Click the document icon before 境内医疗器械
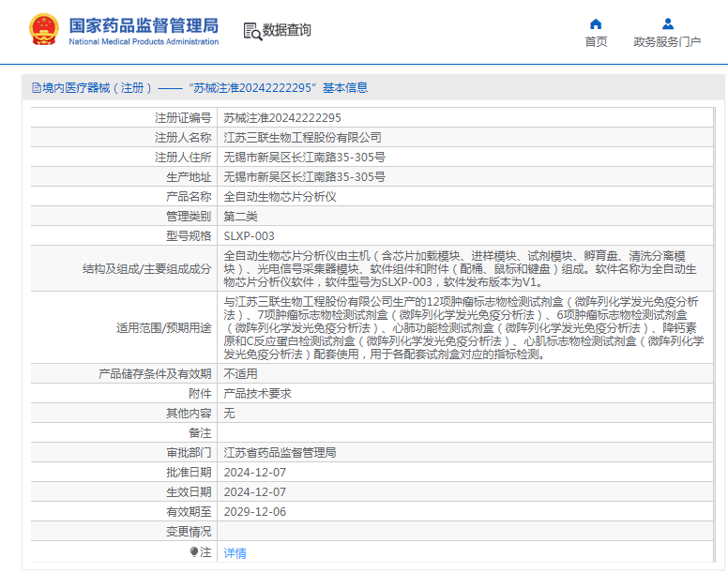Image resolution: width=728 pixels, height=573 pixels. point(37,88)
